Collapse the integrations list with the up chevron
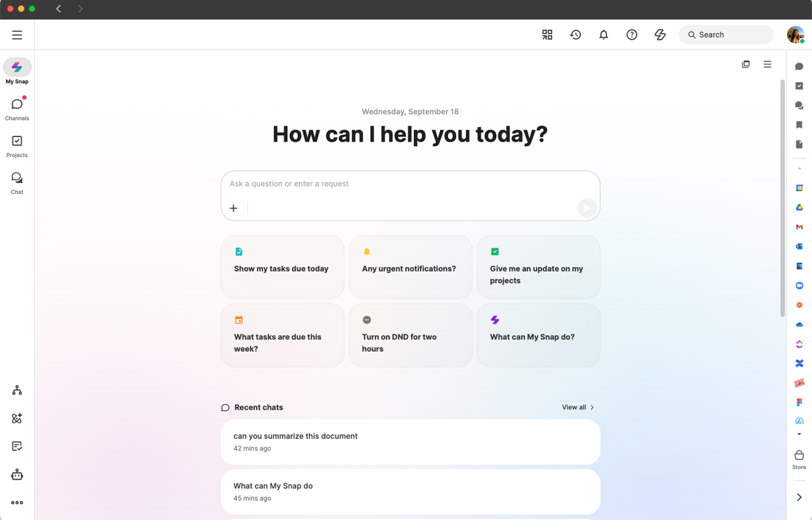The height and width of the screenshot is (520, 812). click(799, 168)
